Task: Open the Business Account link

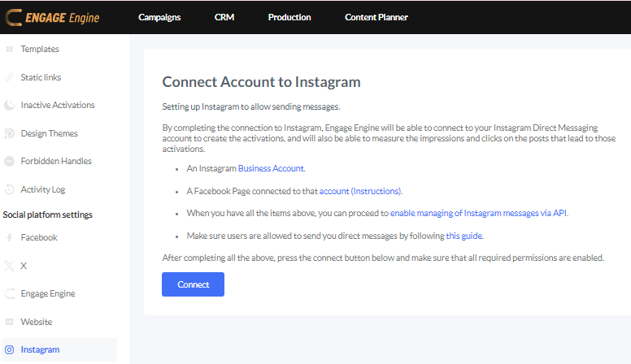Action: point(271,168)
